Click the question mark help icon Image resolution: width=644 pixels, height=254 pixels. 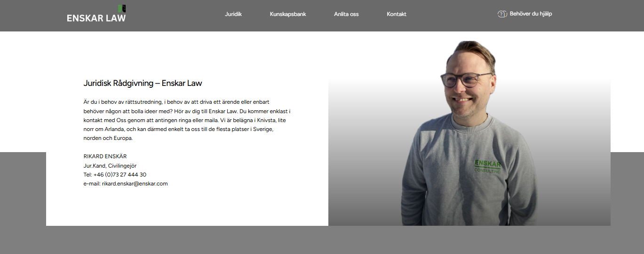(x=502, y=14)
